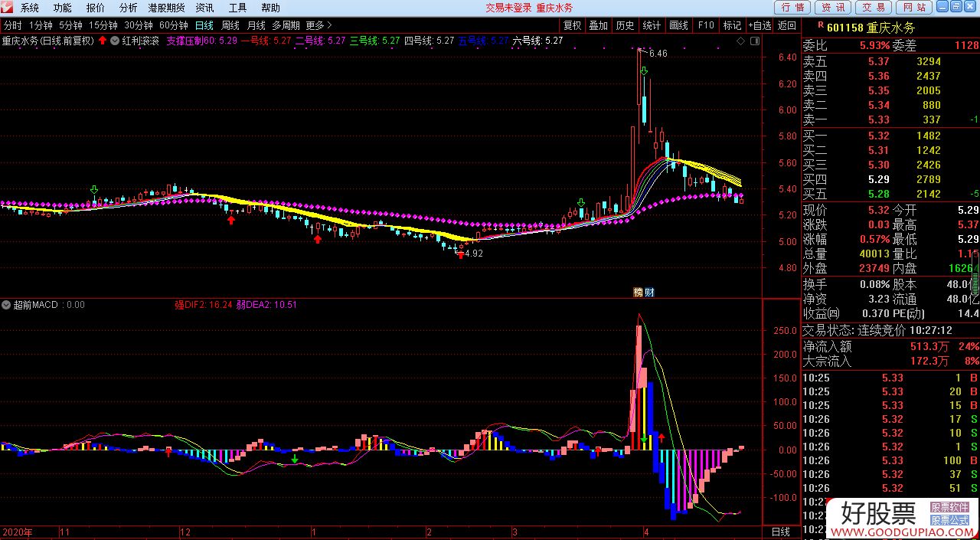Click the 复权 toolbar button
The height and width of the screenshot is (540, 980).
(x=572, y=25)
